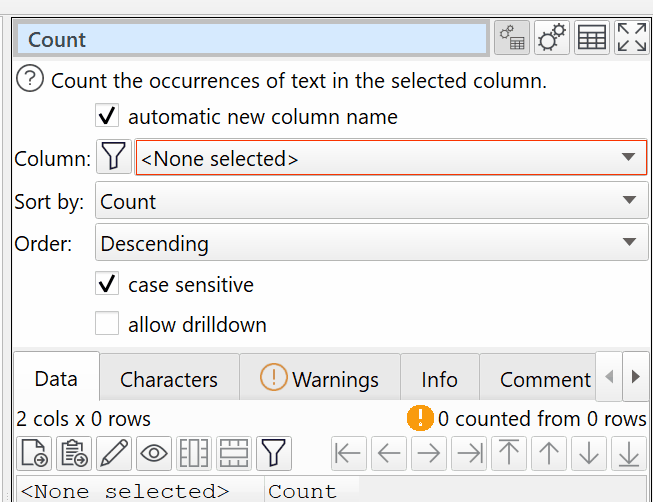Open the Warnings tab

click(x=320, y=379)
